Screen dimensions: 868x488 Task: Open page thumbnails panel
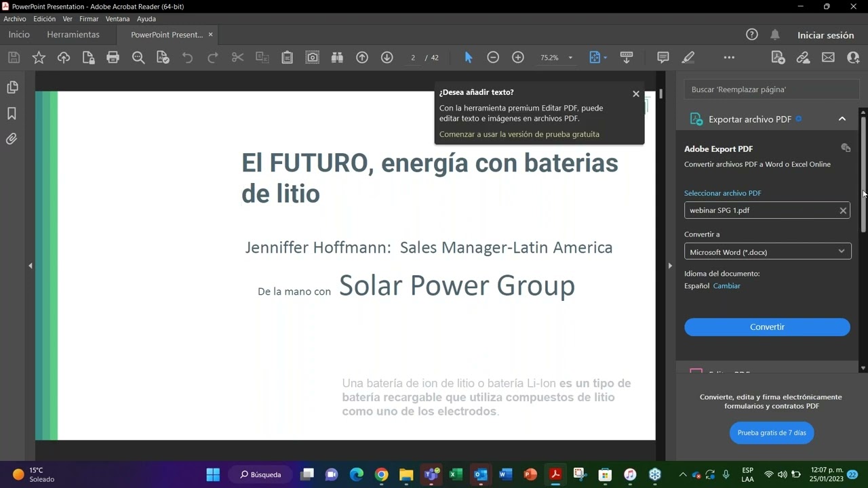coord(12,87)
